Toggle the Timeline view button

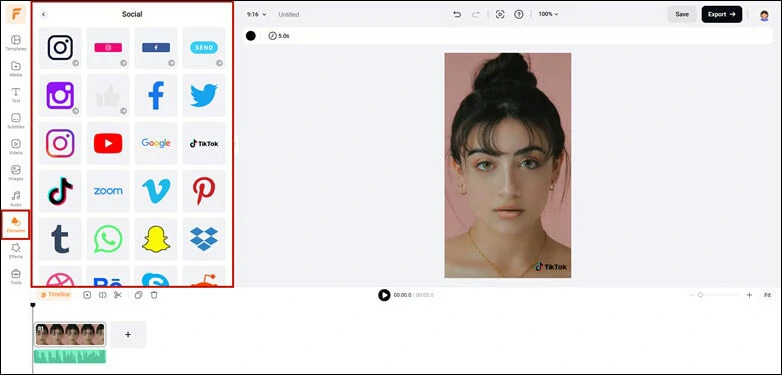[55, 295]
